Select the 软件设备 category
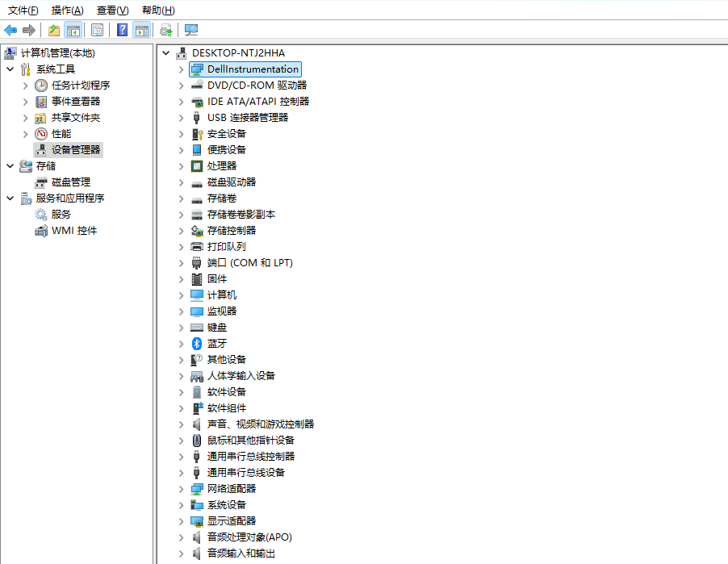Image resolution: width=728 pixels, height=564 pixels. (227, 392)
